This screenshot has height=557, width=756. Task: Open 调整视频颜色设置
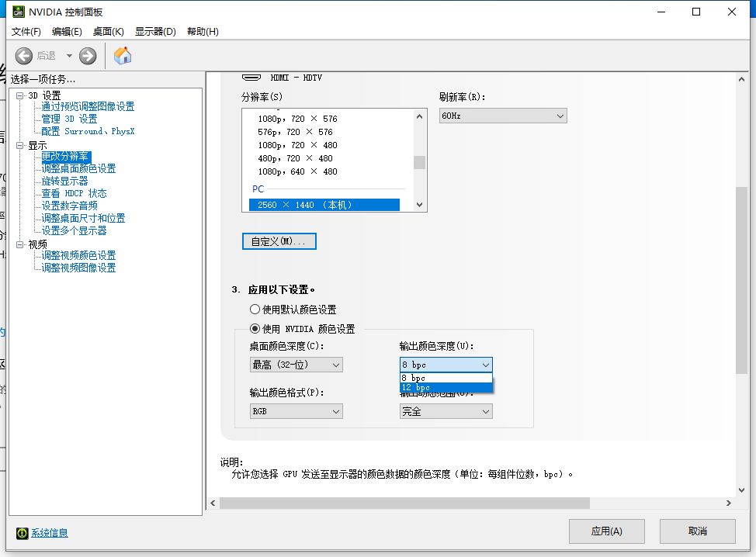(x=78, y=255)
